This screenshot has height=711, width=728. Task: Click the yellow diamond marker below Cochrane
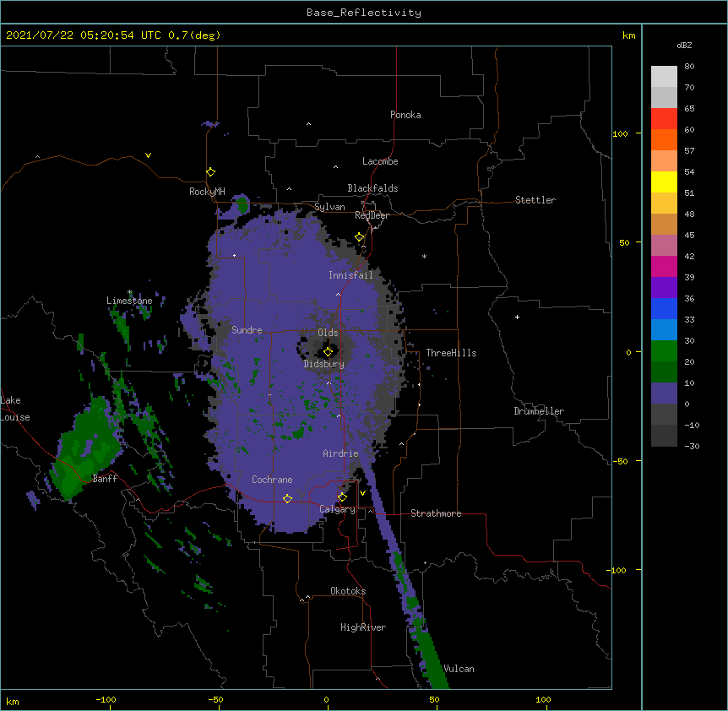(287, 498)
